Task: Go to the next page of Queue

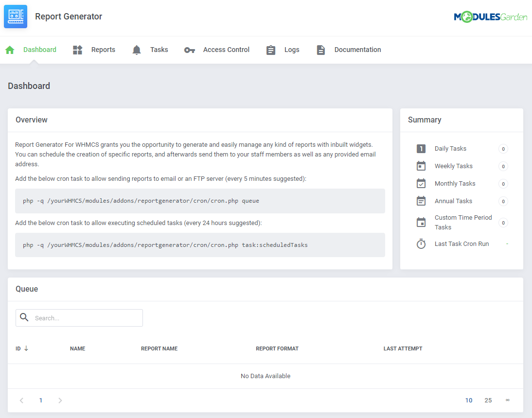Action: coord(60,401)
